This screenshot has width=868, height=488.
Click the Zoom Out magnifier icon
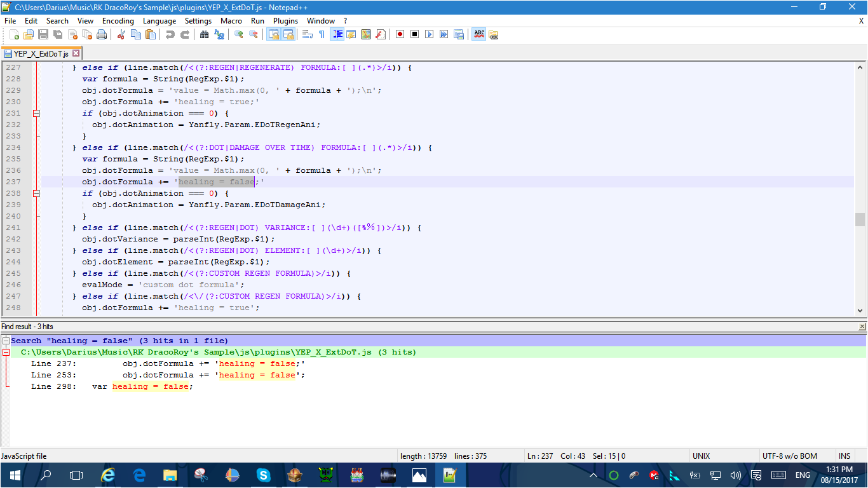(x=253, y=34)
